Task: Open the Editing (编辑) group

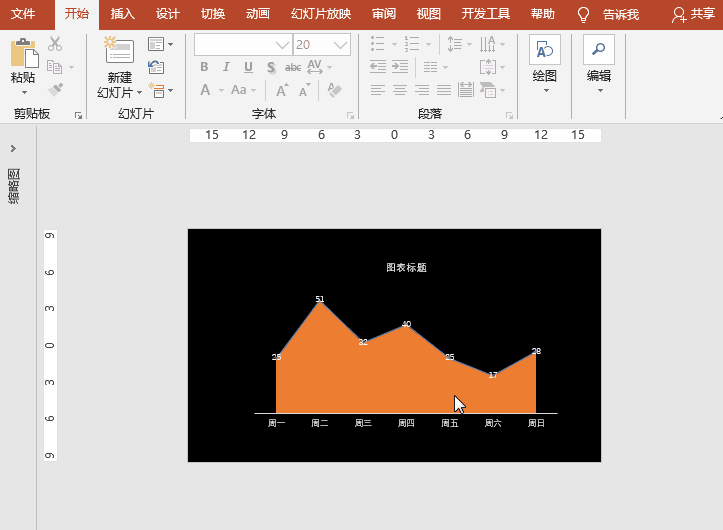Action: [x=599, y=65]
